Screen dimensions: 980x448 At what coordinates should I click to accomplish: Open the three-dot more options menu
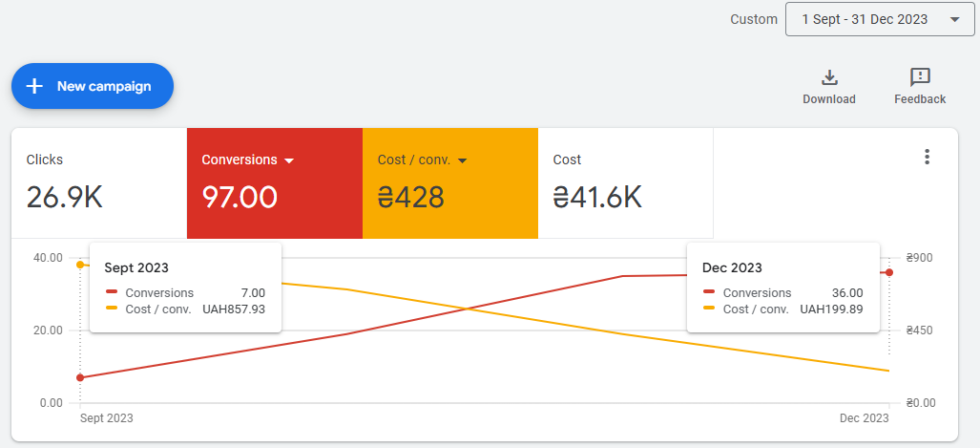coord(927,157)
